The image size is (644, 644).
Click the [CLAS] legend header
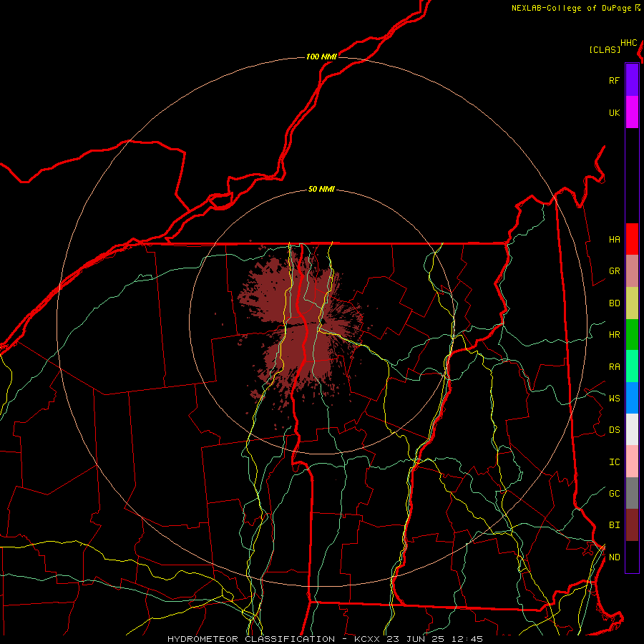pos(605,49)
